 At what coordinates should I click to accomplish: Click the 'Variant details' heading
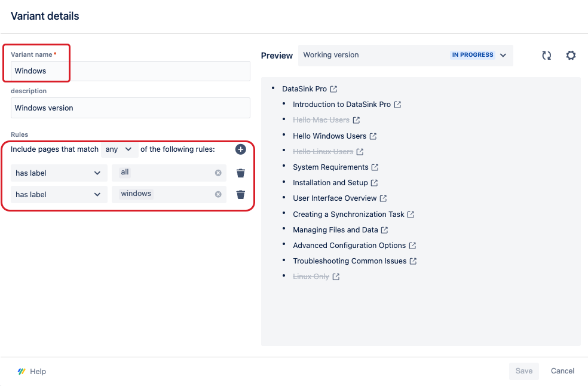click(x=45, y=16)
